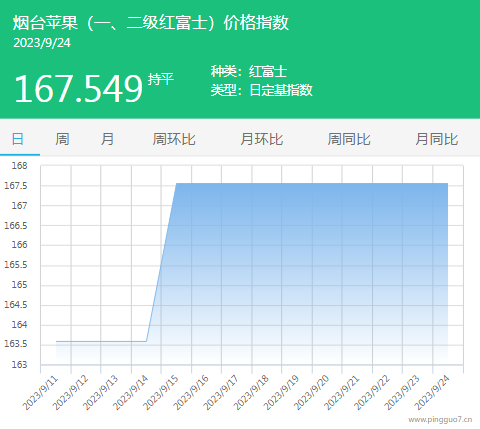
Task: Click the 2023/9/11 x-axis date label
Action: point(40,393)
